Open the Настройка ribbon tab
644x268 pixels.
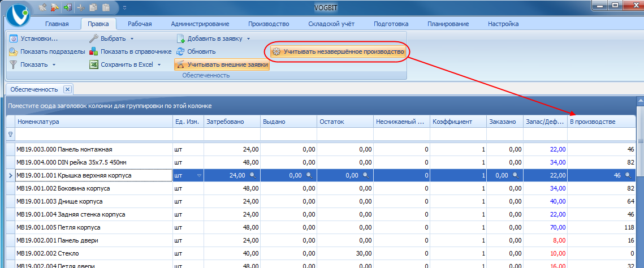(x=503, y=24)
